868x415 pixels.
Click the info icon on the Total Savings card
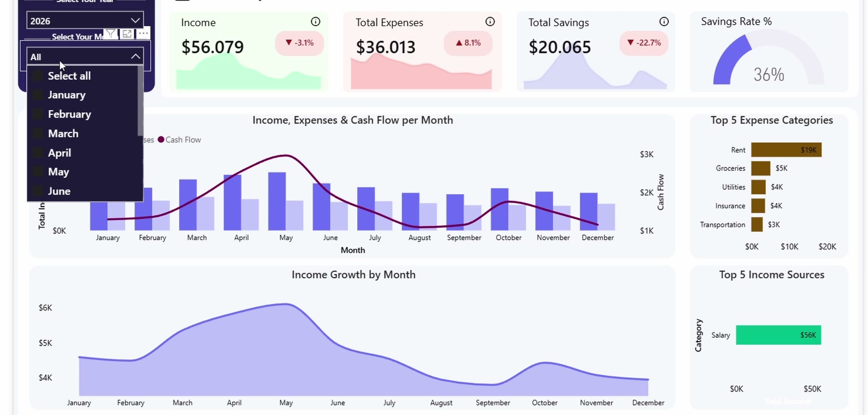click(x=664, y=22)
